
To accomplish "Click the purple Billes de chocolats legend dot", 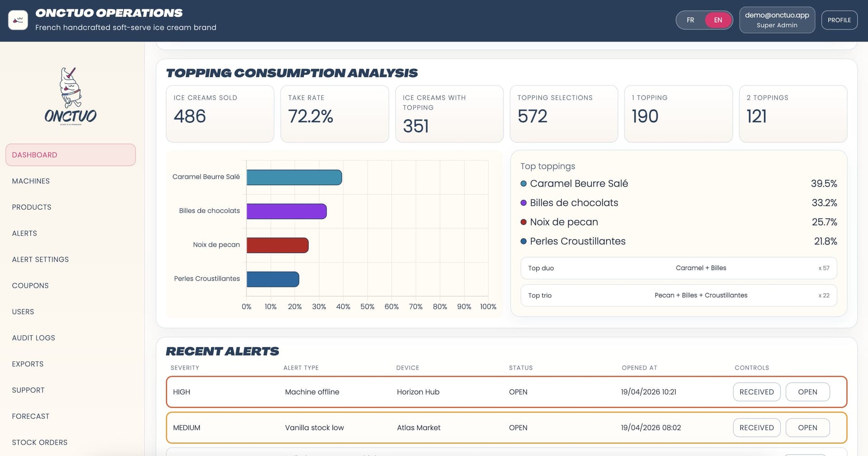I will 524,203.
